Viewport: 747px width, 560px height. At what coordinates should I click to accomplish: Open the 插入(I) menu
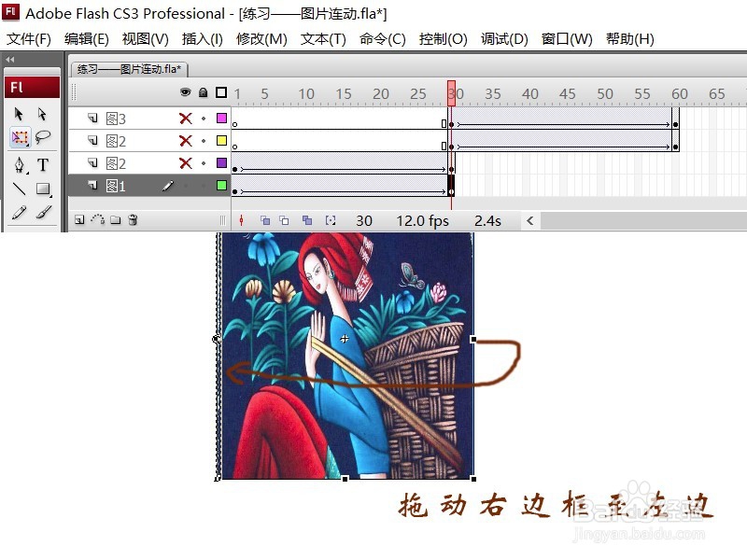(x=203, y=39)
